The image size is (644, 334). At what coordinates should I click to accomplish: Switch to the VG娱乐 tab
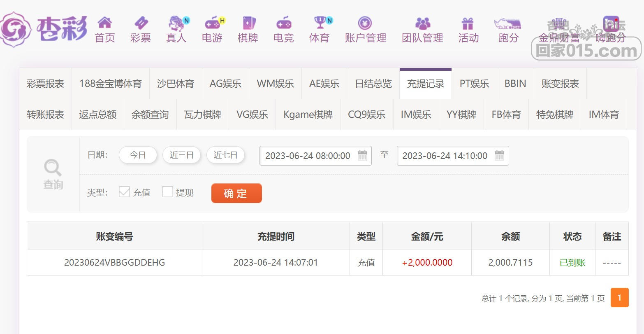(x=252, y=114)
